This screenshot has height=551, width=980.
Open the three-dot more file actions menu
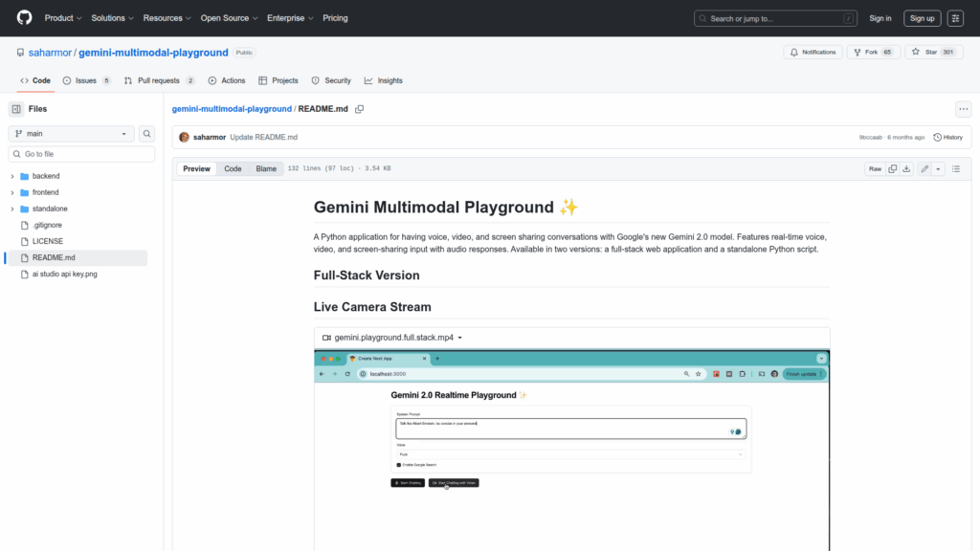pos(964,109)
